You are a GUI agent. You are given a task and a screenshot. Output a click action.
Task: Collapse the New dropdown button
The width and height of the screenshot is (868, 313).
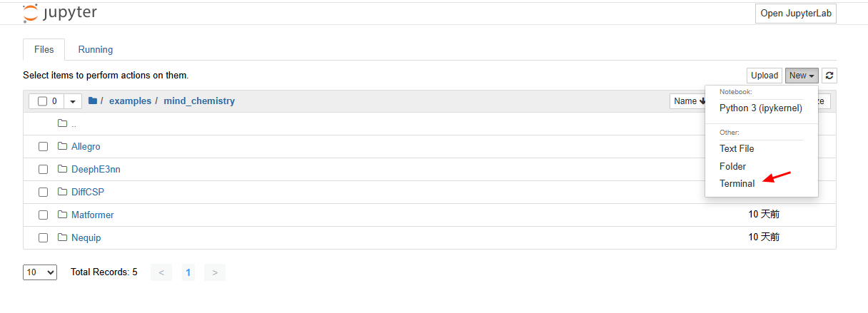[802, 76]
